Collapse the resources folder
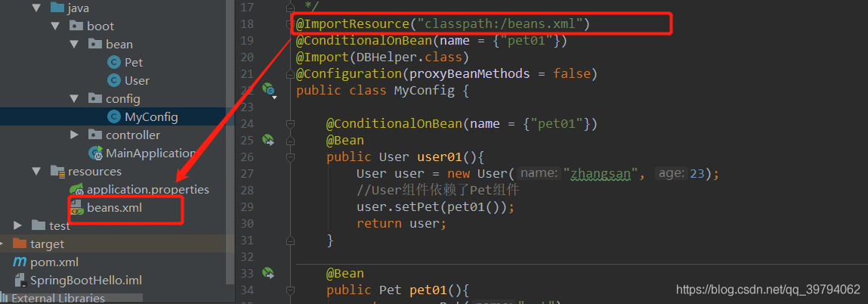The height and width of the screenshot is (304, 868). 37,171
